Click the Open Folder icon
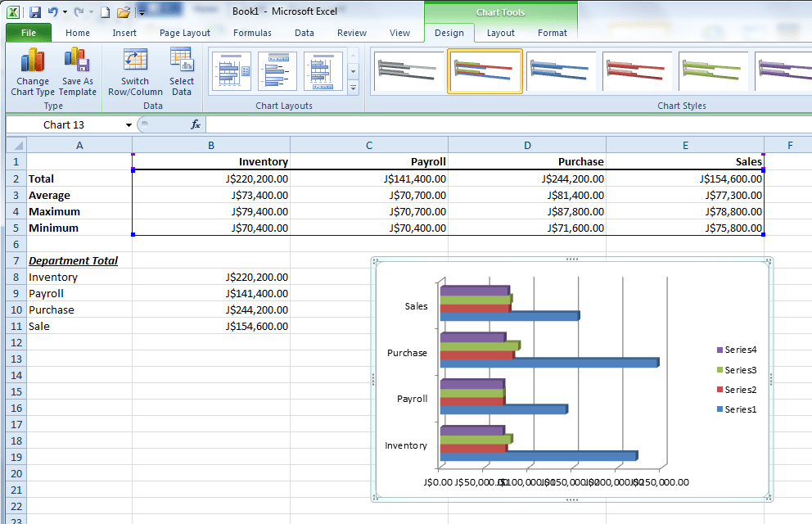This screenshot has height=524, width=812. [x=123, y=11]
